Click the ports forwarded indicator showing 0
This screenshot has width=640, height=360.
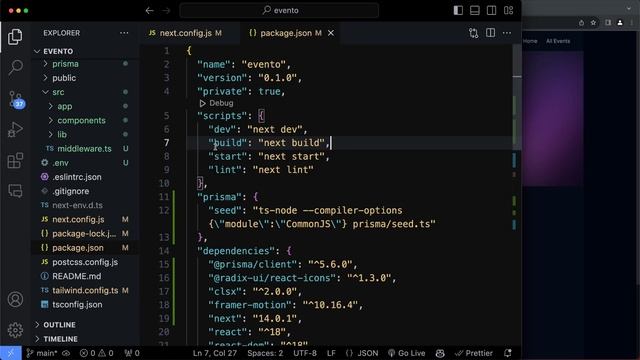(x=132, y=353)
